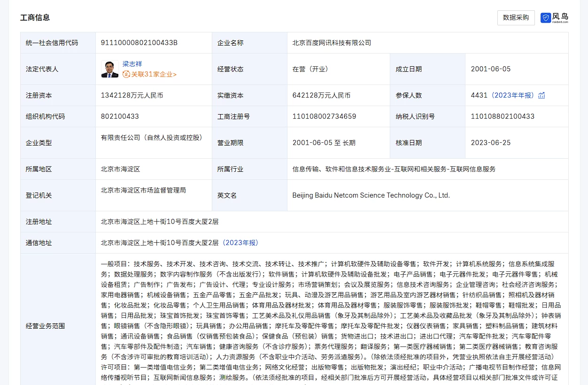
Task: Open the chart icon beside 参保人数 4431
Action: (542, 95)
